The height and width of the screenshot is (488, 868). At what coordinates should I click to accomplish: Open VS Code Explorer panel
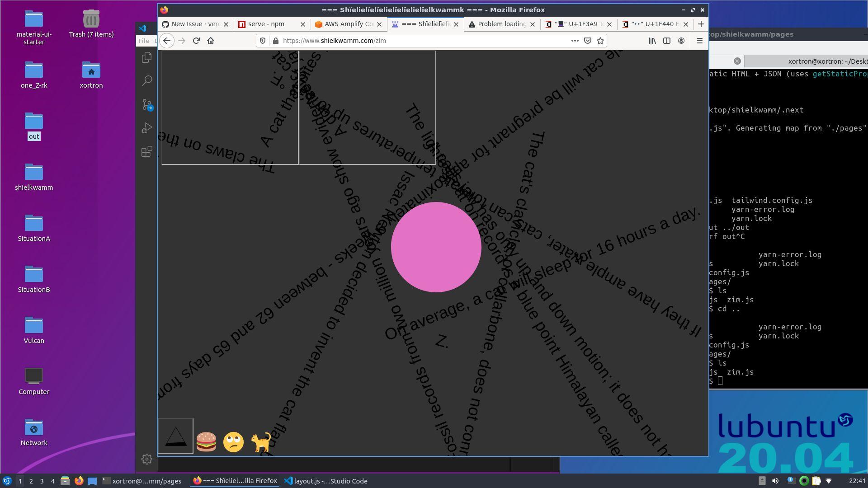tap(146, 57)
